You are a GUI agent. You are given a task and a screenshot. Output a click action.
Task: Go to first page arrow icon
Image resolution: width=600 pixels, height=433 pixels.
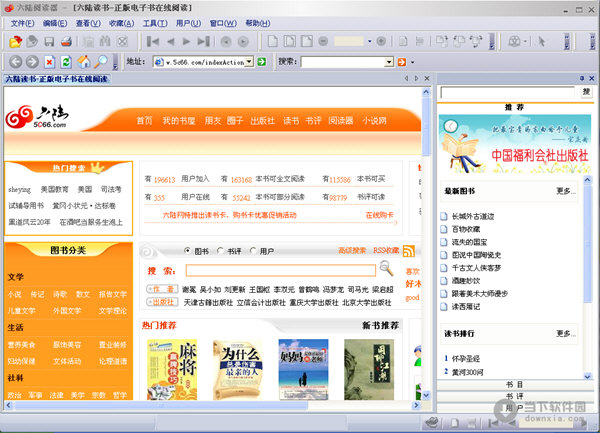(x=153, y=41)
